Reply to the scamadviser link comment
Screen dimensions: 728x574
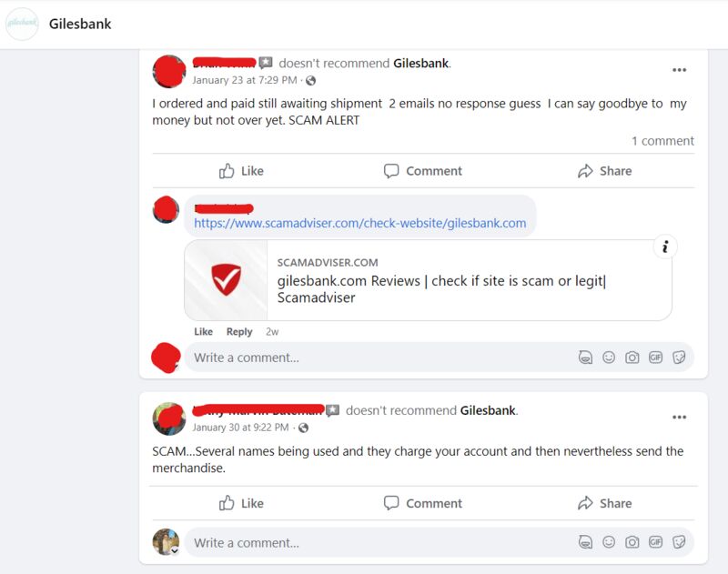pos(239,332)
